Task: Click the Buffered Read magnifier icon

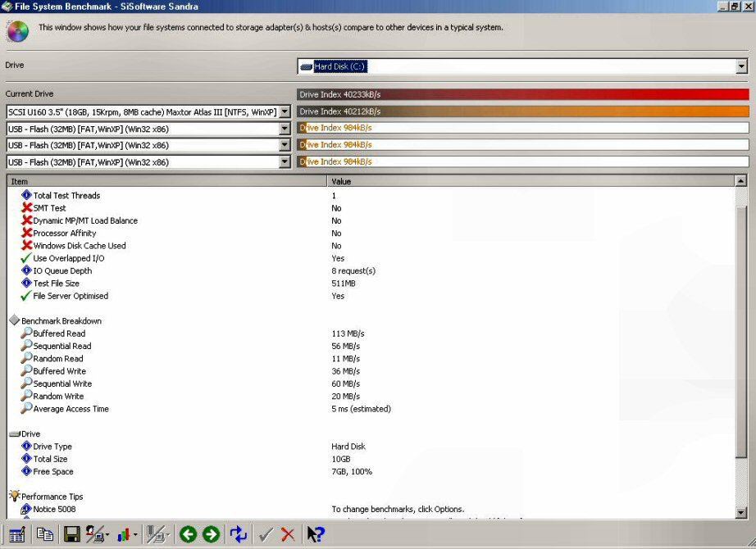Action: pos(26,333)
